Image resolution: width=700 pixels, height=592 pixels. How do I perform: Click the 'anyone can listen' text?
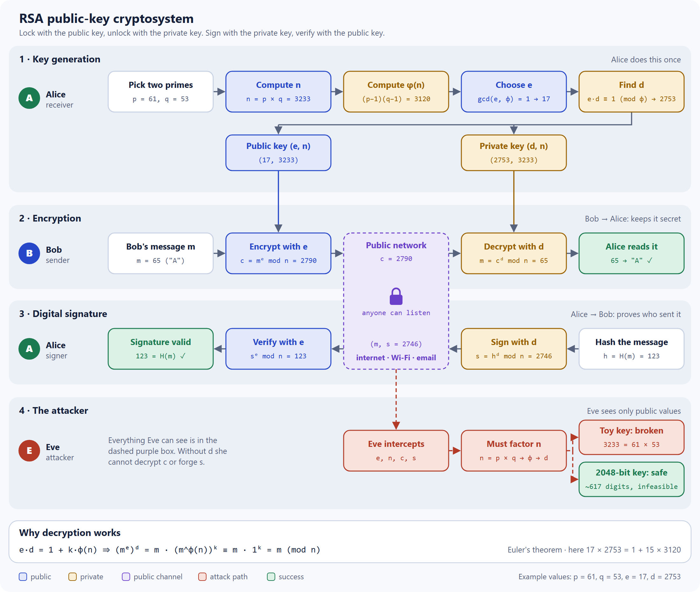(x=396, y=313)
